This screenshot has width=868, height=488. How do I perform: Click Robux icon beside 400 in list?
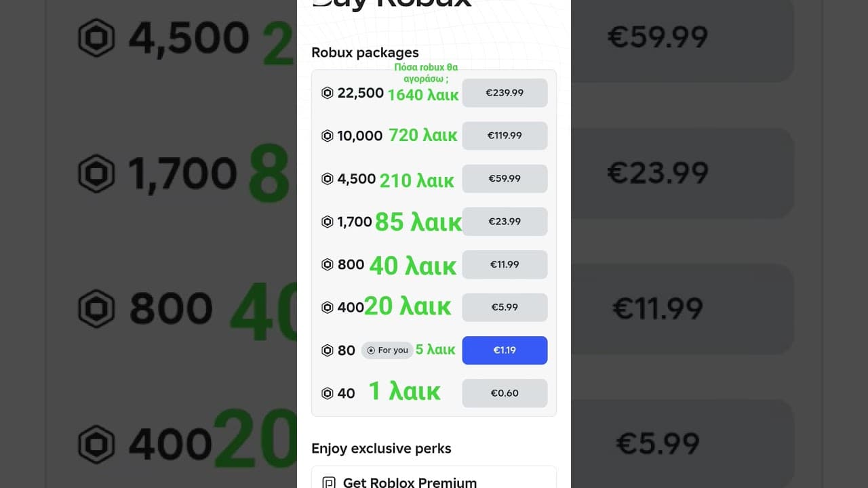pyautogui.click(x=328, y=307)
